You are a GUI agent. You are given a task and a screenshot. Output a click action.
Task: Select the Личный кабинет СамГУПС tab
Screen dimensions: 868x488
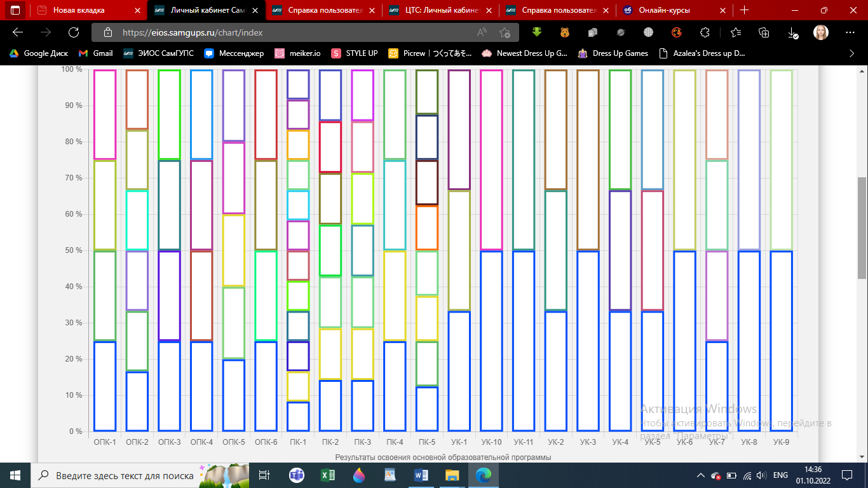205,10
